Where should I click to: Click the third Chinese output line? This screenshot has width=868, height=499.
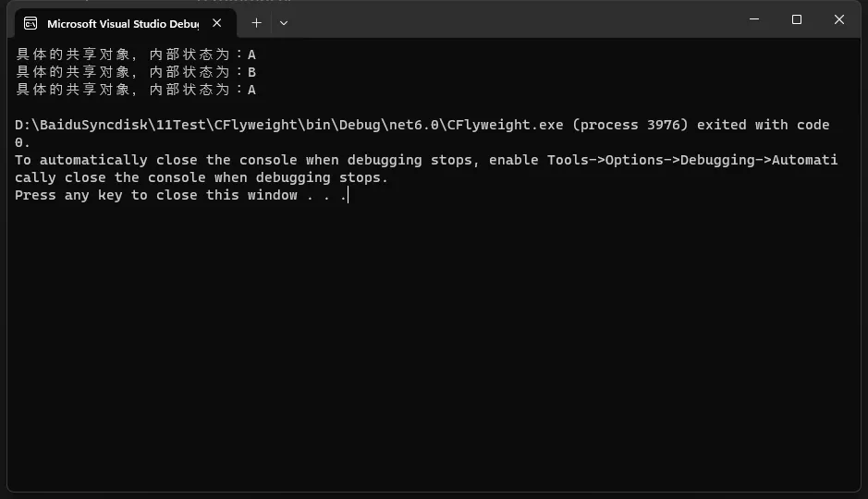pyautogui.click(x=136, y=90)
